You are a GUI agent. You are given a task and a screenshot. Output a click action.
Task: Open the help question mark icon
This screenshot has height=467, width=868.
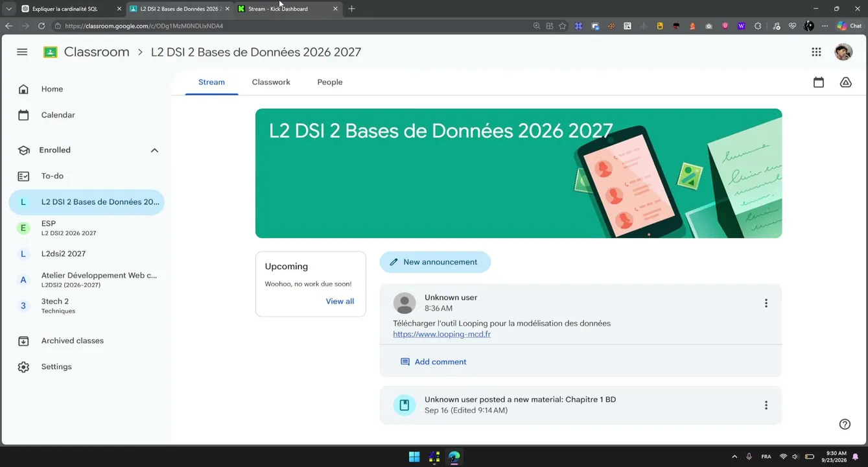tap(845, 424)
